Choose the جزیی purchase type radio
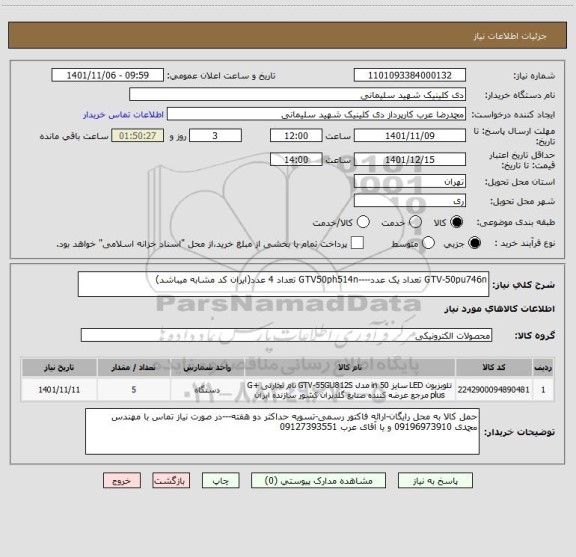The width and height of the screenshot is (576, 557). pos(474,243)
